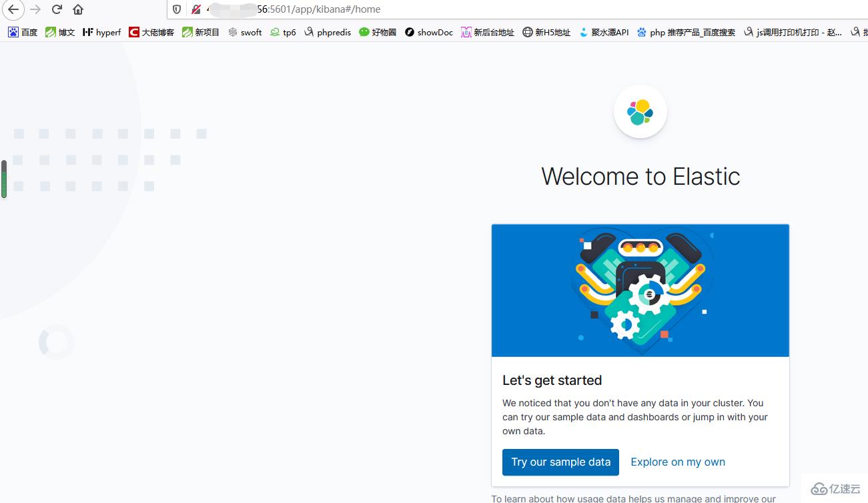Open the shield tracking protection icon
The width and height of the screenshot is (868, 503).
[177, 9]
